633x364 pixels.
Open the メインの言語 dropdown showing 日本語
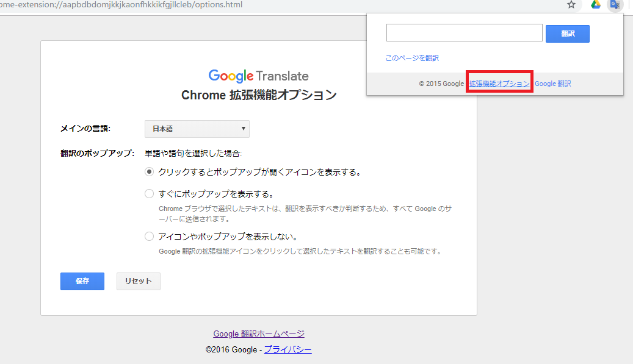[x=197, y=129]
